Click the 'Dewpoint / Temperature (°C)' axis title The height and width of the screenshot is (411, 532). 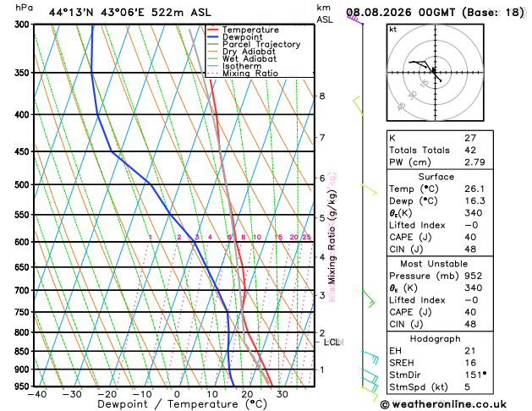[x=182, y=404]
